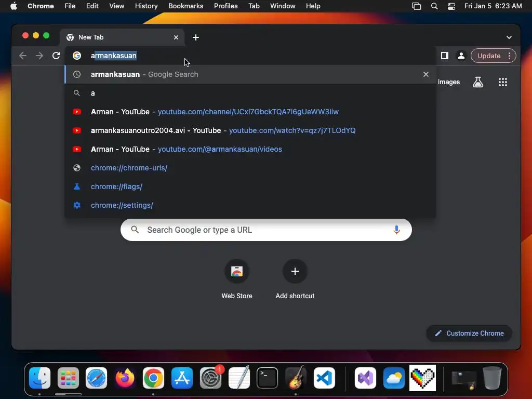
Task: Open the profile avatar menu
Action: click(x=461, y=56)
